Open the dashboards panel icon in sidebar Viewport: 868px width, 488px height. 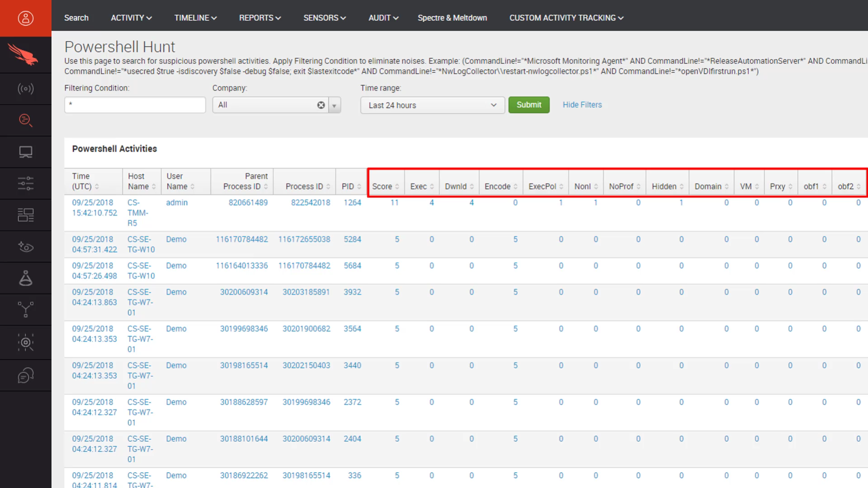26,215
